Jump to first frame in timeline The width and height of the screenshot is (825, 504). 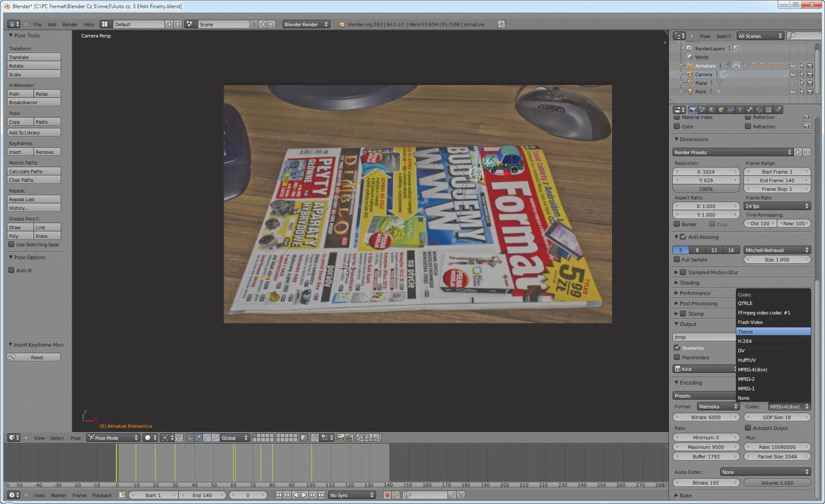tap(278, 495)
